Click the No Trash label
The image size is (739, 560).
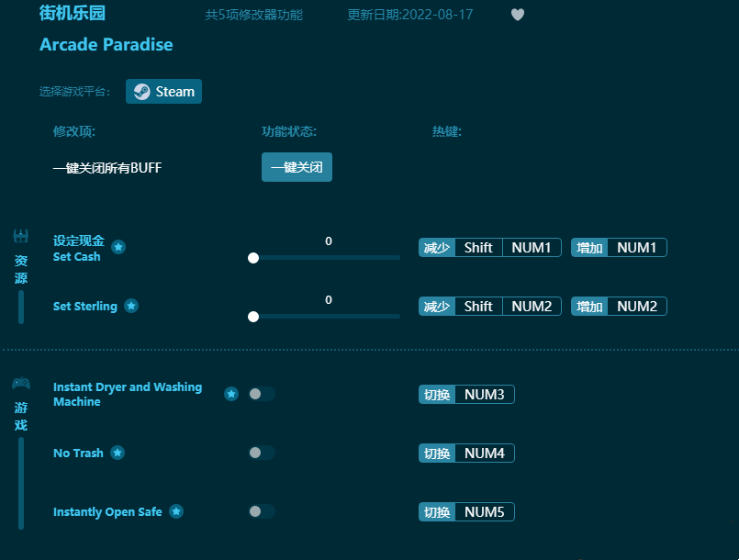(x=78, y=453)
